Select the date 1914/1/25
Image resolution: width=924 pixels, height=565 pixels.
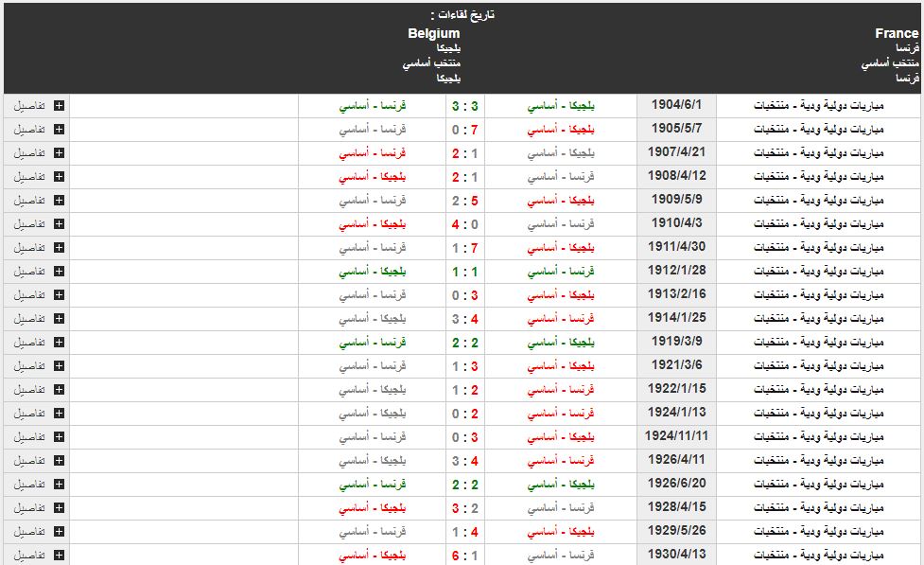[676, 317]
